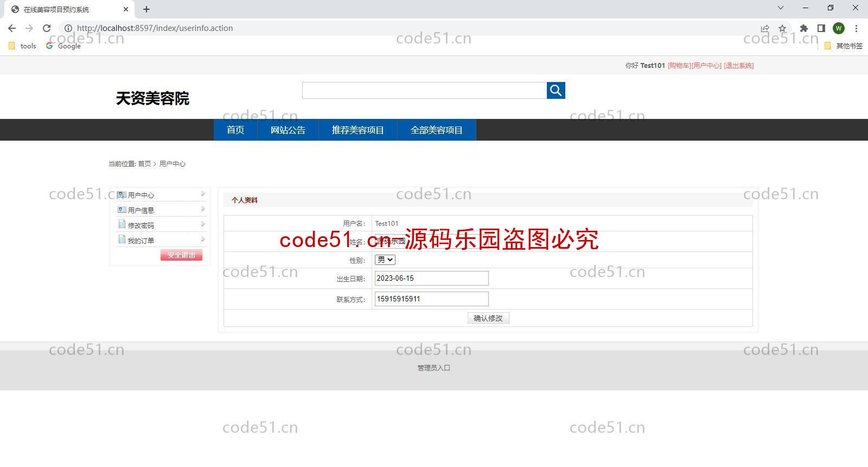The height and width of the screenshot is (467, 868).
Task: Click the red 安全退出 button
Action: [x=181, y=255]
